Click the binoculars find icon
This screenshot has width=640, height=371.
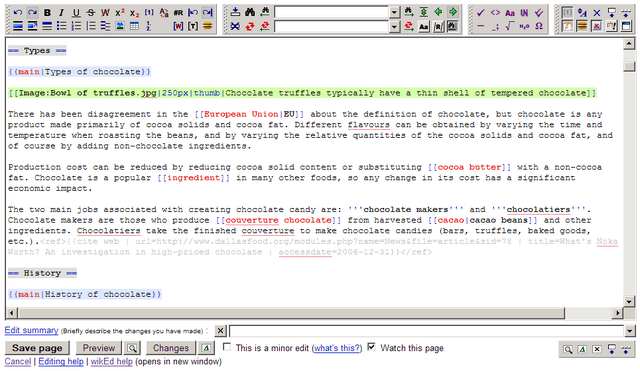(x=250, y=12)
